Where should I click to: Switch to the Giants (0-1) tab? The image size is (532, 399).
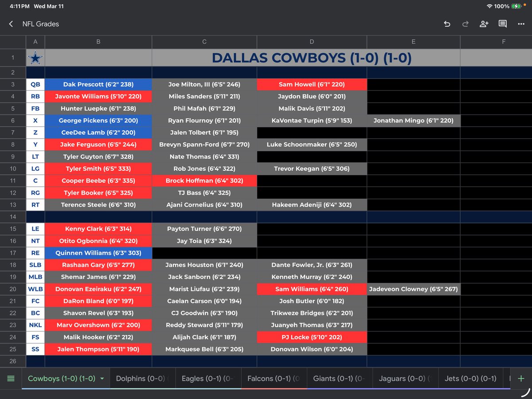(340, 379)
